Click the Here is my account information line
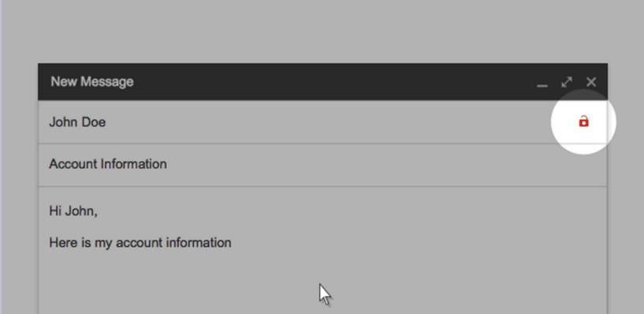The width and height of the screenshot is (644, 314). 140,242
